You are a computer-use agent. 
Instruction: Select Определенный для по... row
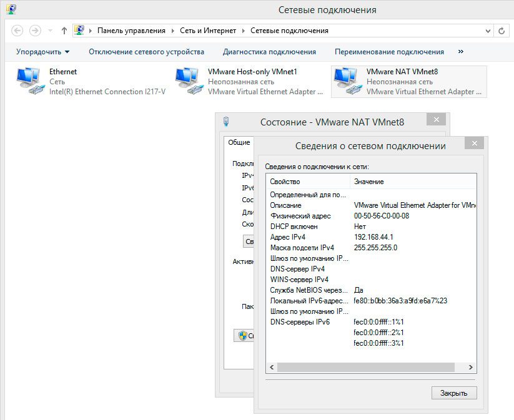point(371,195)
